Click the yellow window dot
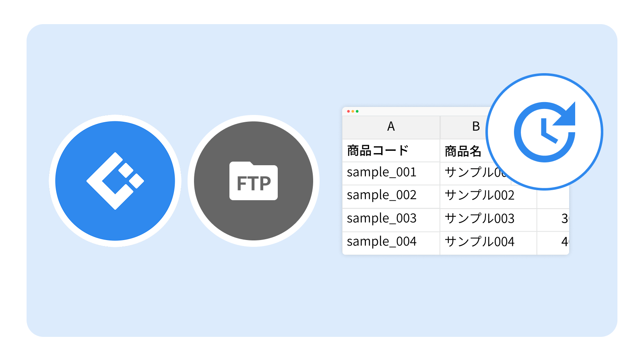 point(353,111)
